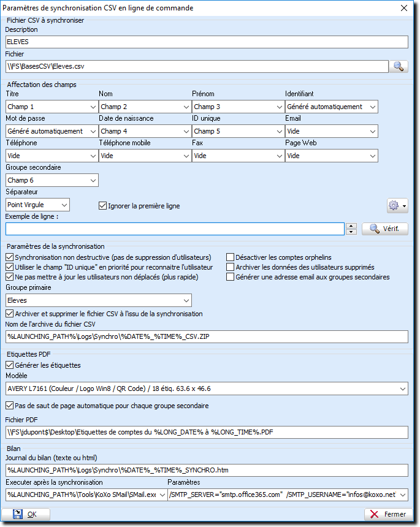Open the gear settings dropdown button
The width and height of the screenshot is (420, 527).
click(397, 205)
